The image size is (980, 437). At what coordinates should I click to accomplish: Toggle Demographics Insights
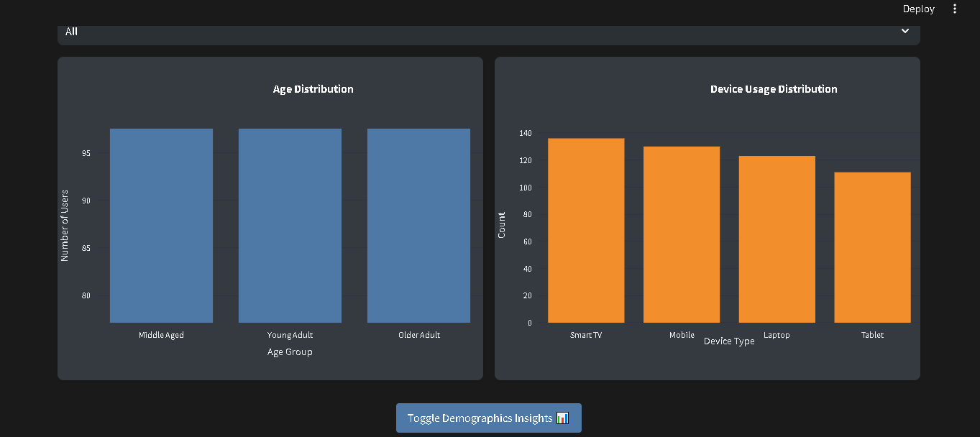click(488, 418)
